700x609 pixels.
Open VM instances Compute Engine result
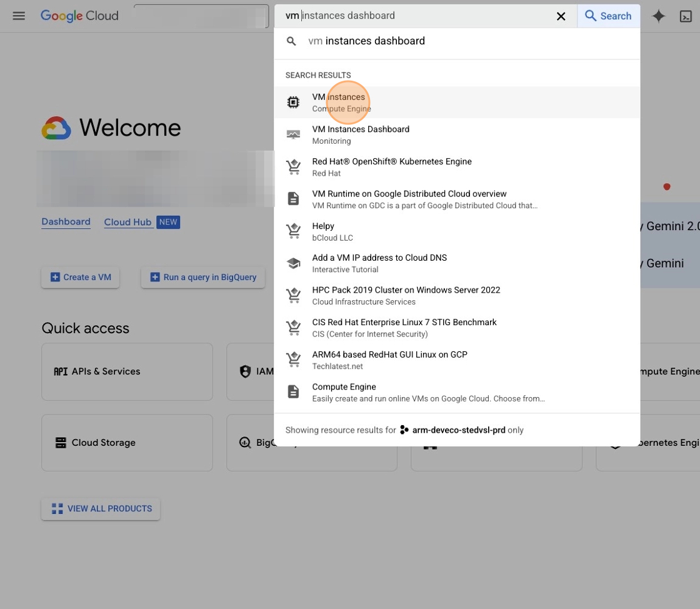tap(457, 103)
